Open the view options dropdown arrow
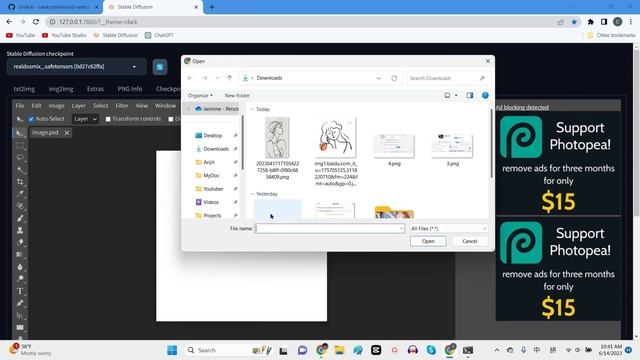 [456, 96]
